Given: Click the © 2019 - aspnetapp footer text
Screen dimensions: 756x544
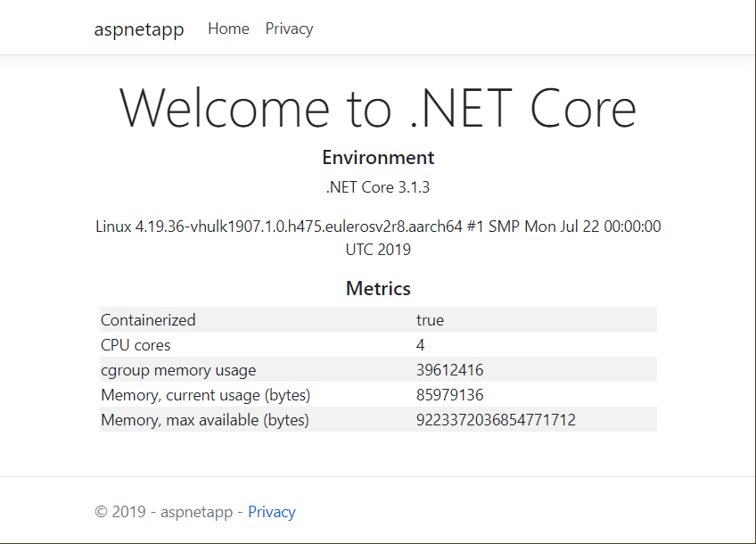Looking at the screenshot, I should pyautogui.click(x=163, y=512).
